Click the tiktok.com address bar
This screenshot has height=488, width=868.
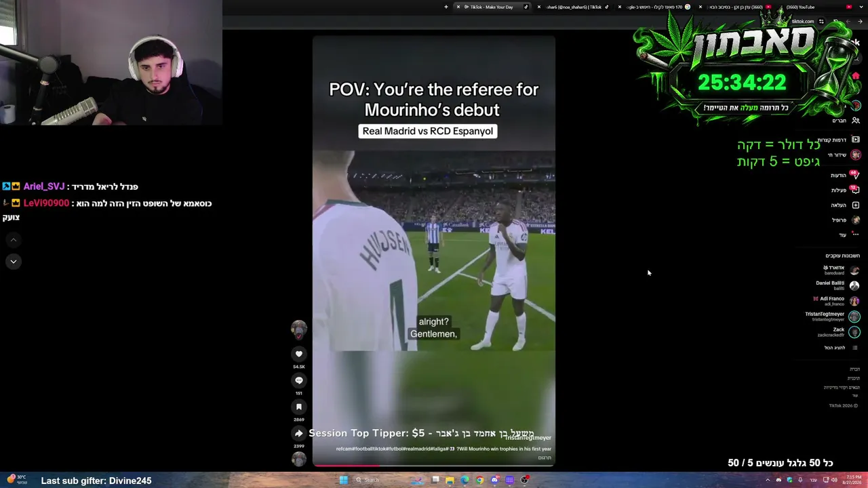coord(803,22)
